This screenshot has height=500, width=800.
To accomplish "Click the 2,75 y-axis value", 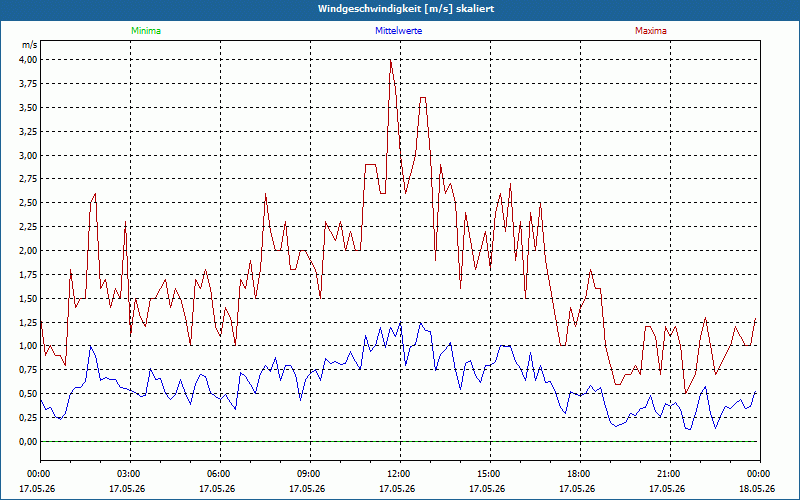I will coord(28,179).
